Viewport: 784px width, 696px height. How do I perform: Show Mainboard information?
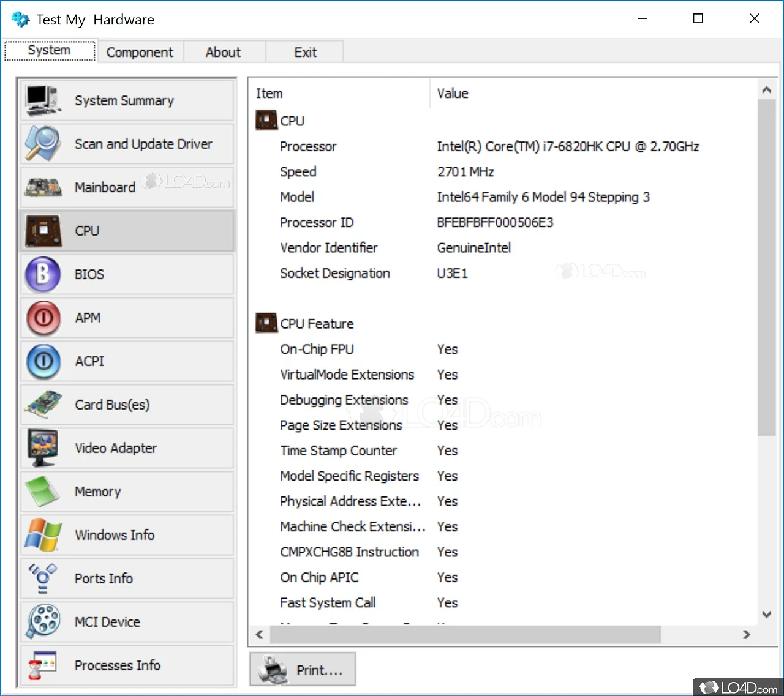(127, 187)
